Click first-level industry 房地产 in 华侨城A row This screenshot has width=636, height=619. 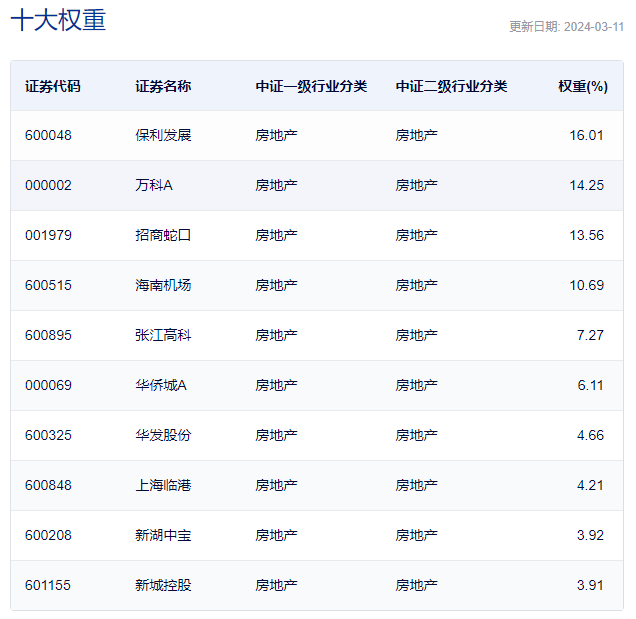click(x=276, y=385)
